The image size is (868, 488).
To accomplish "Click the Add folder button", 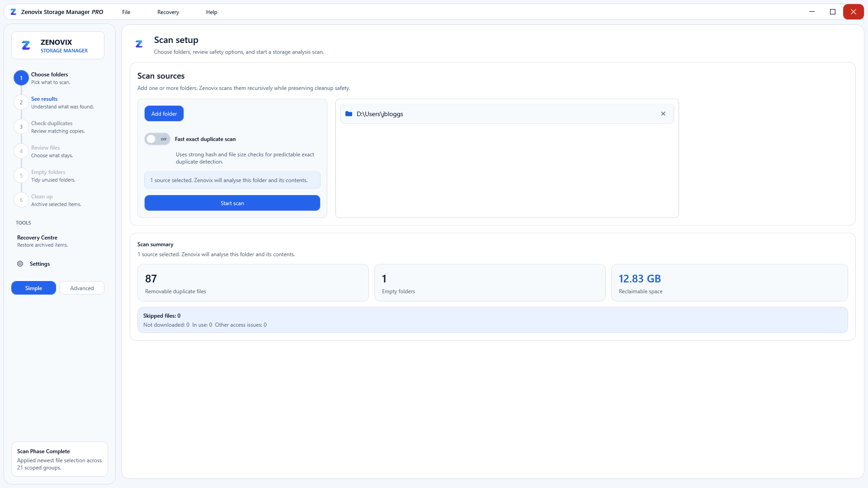I will (x=164, y=113).
